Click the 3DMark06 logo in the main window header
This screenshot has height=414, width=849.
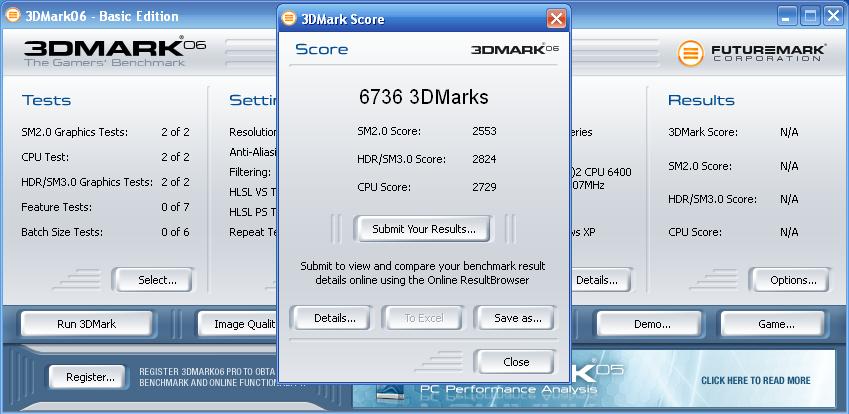point(114,51)
